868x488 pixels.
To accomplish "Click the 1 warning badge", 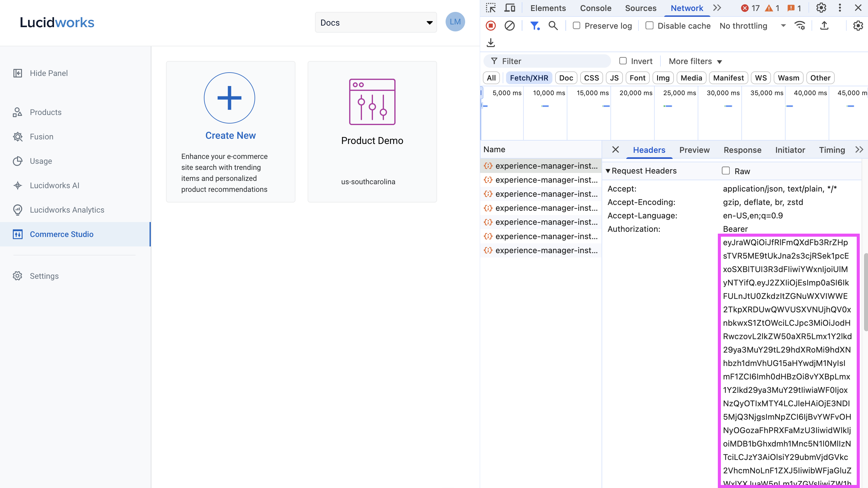I will [772, 8].
